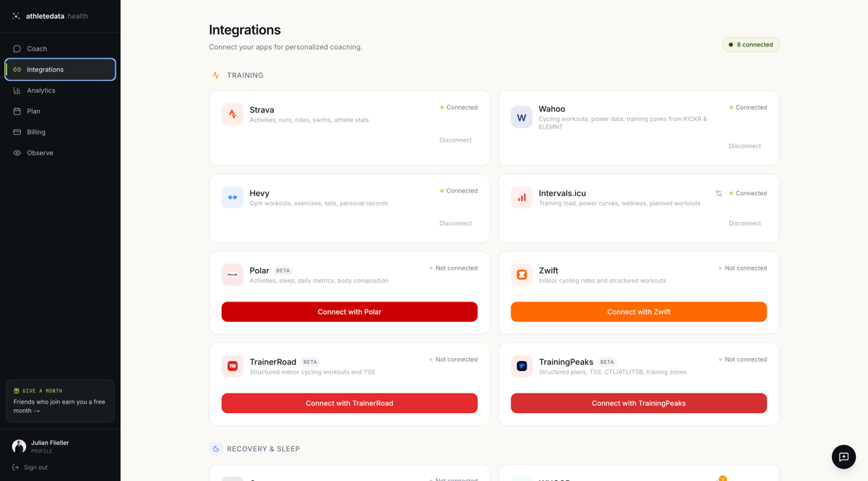868x481 pixels.
Task: Click Polar's Not connected status
Action: pos(454,268)
